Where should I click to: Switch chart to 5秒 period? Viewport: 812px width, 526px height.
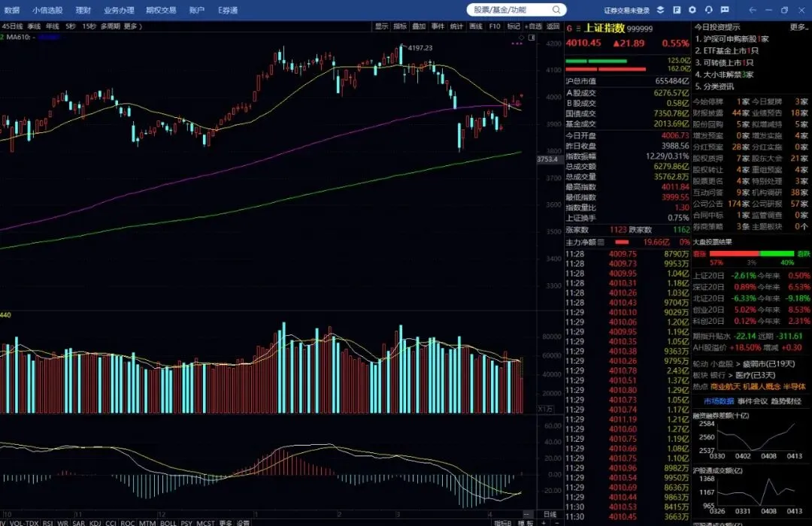click(x=71, y=26)
